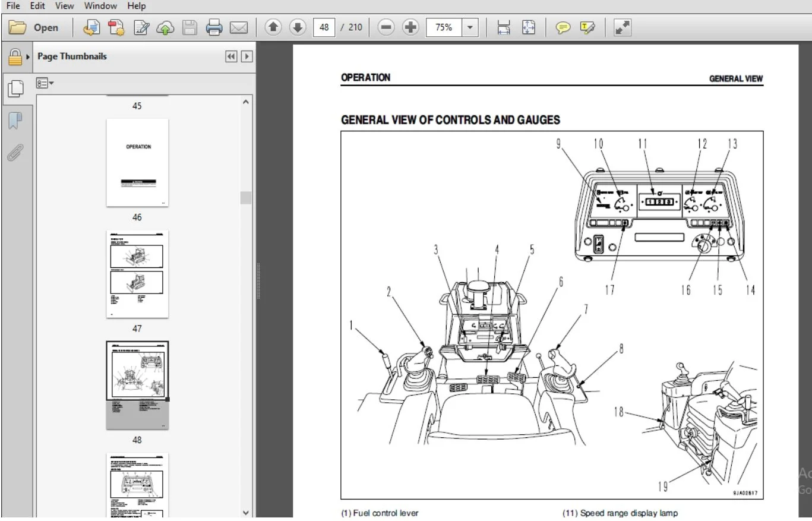
Task: Click the Open folder button
Action: [34, 27]
